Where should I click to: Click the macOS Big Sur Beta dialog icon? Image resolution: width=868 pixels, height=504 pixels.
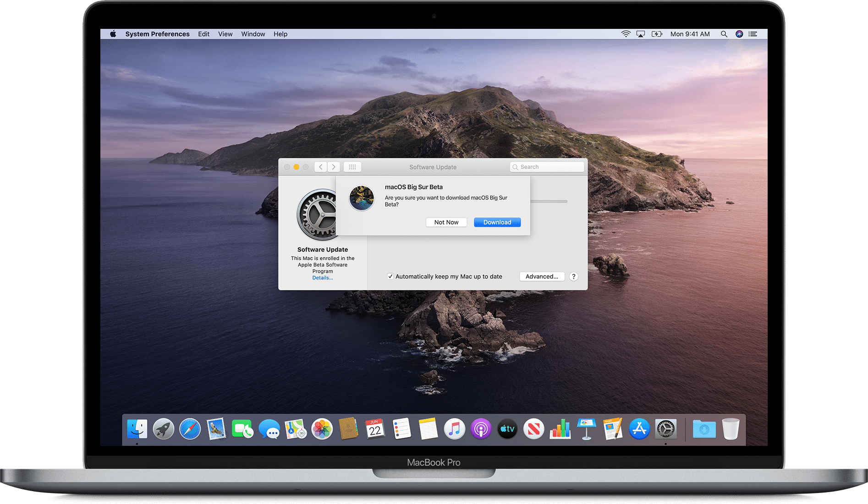coord(362,198)
